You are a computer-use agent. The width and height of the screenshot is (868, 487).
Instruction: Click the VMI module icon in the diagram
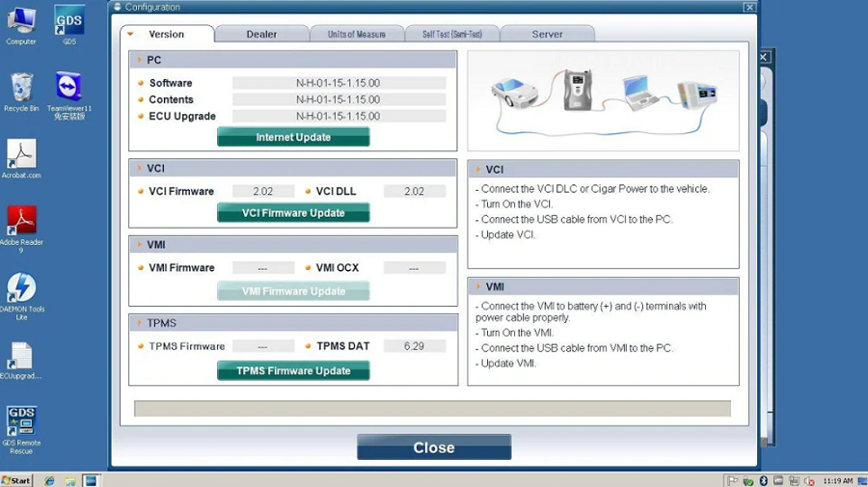click(x=697, y=95)
